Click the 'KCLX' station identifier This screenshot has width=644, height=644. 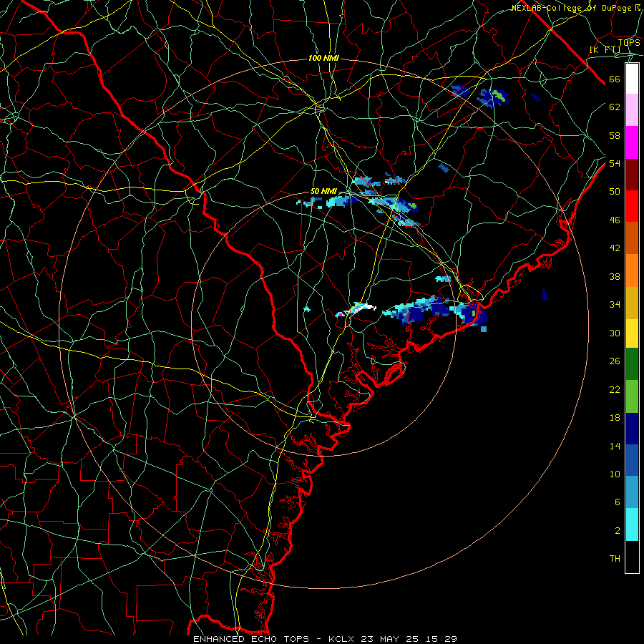click(342, 639)
